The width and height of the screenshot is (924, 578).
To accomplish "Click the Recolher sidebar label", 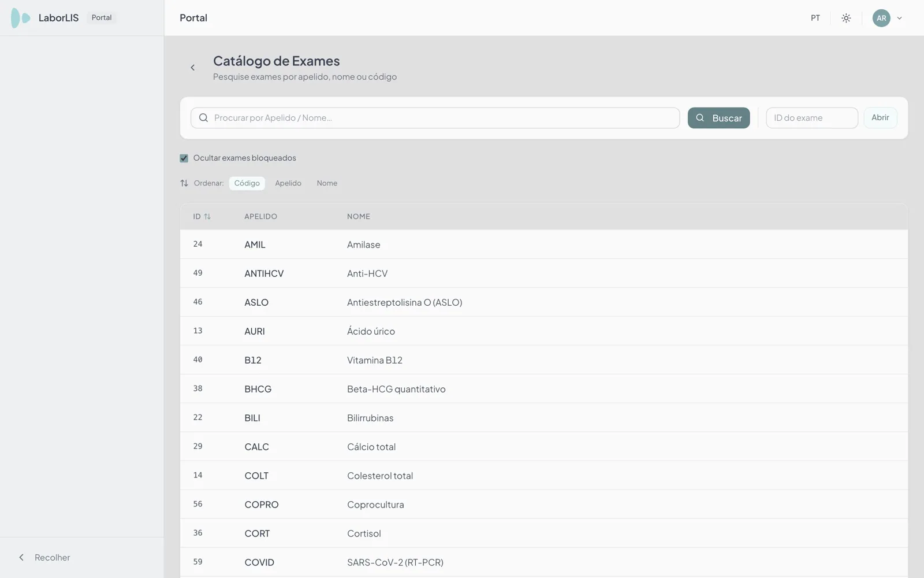I will pyautogui.click(x=53, y=558).
